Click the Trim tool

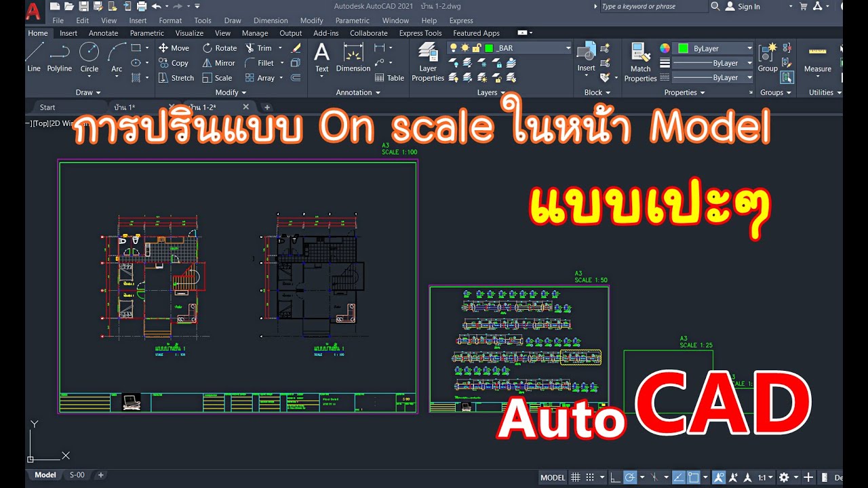pos(258,48)
